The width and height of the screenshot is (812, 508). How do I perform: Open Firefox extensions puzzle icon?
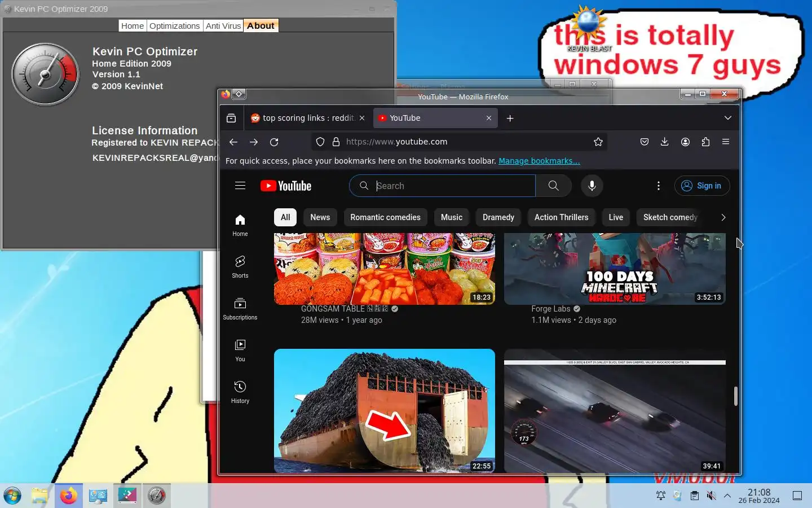[705, 142]
